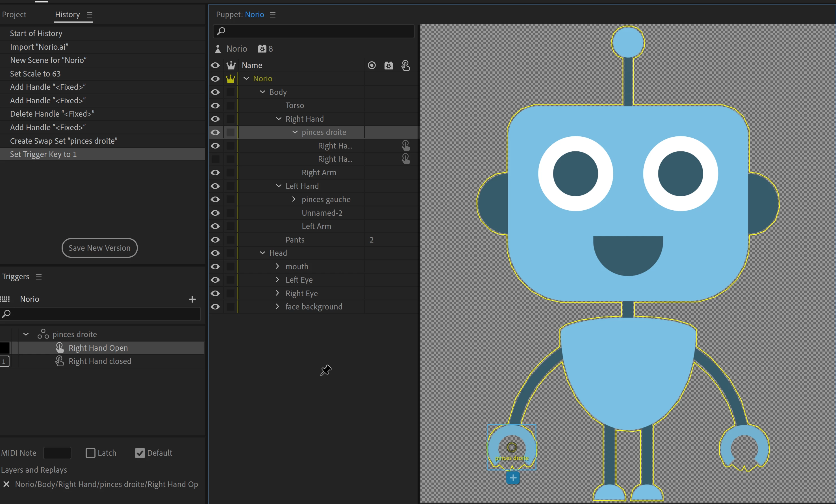Viewport: 836px width, 504px height.
Task: Hide the Torso layer
Action: (215, 106)
